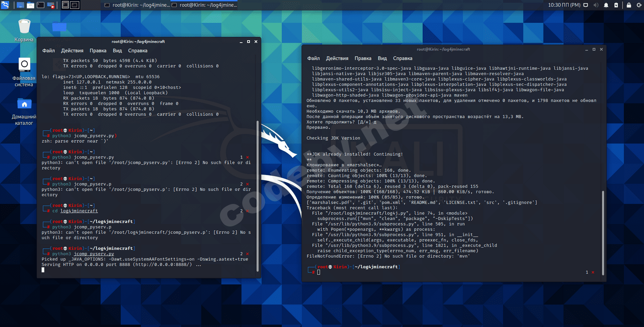Image resolution: width=644 pixels, height=327 pixels.
Task: Click 'Необходимо скачать 10,3 MB архивов.' line
Action: pyautogui.click(x=353, y=111)
